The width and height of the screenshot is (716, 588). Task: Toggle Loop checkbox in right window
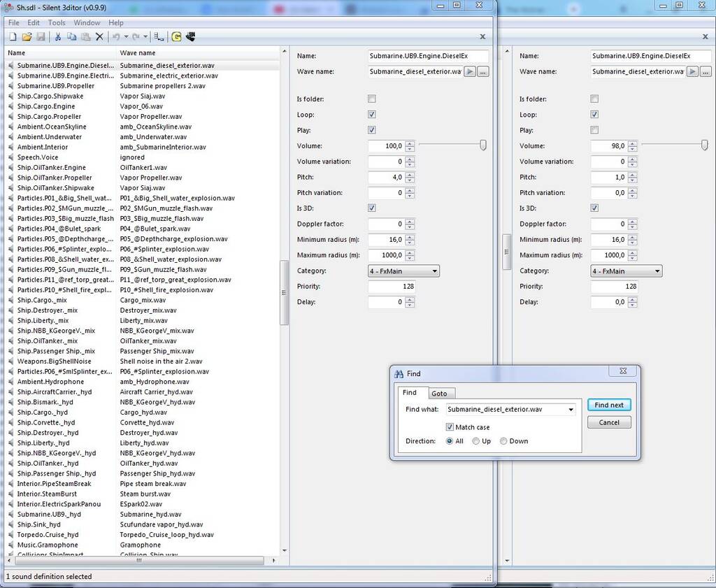[594, 115]
